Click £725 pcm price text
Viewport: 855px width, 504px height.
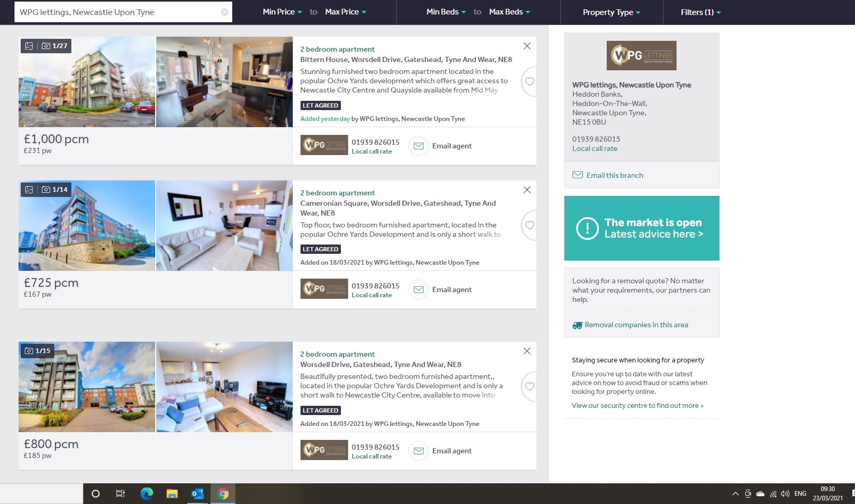click(51, 283)
